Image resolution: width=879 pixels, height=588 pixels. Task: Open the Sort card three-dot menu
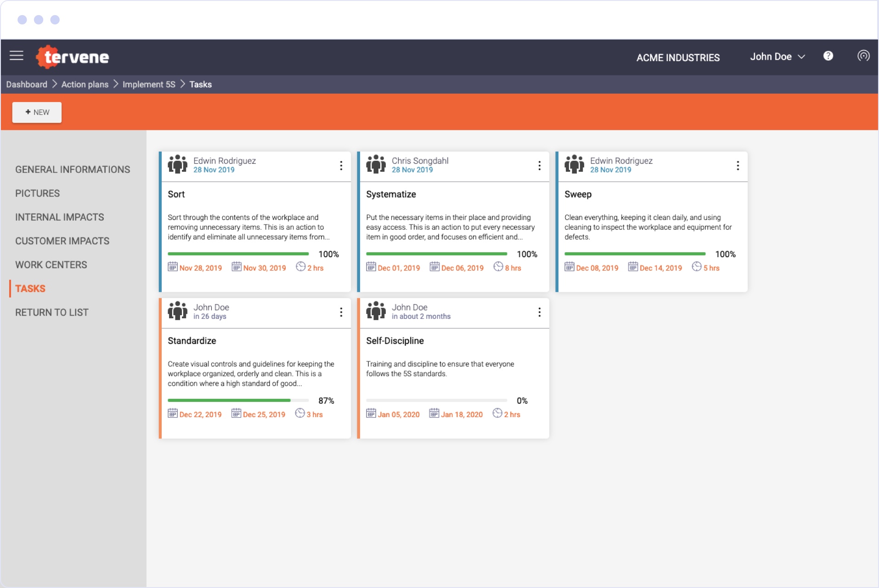pyautogui.click(x=341, y=165)
